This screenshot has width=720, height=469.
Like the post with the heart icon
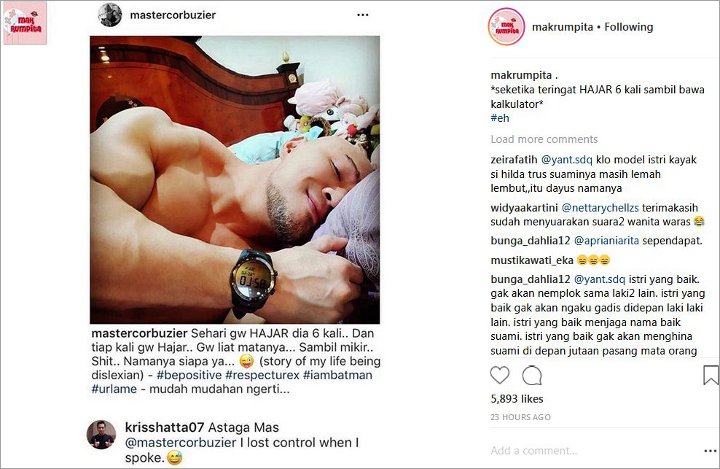tap(500, 375)
